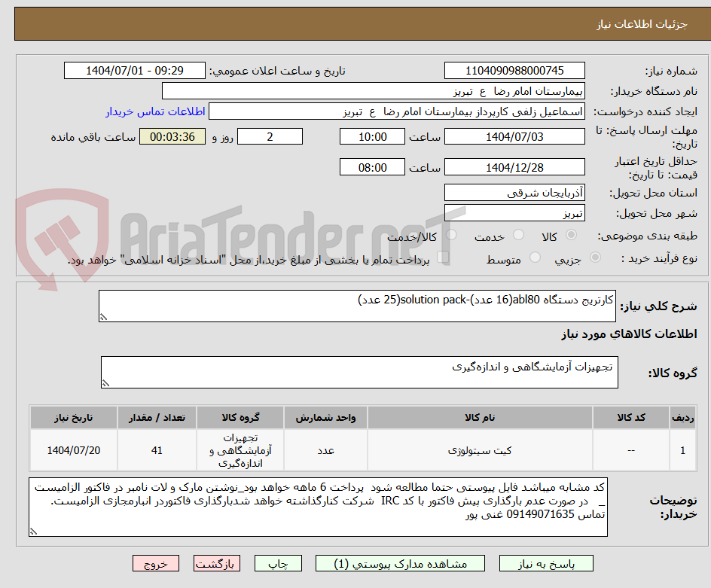Select the متوسط purchase process radio button
This screenshot has width=711, height=588.
536,258
